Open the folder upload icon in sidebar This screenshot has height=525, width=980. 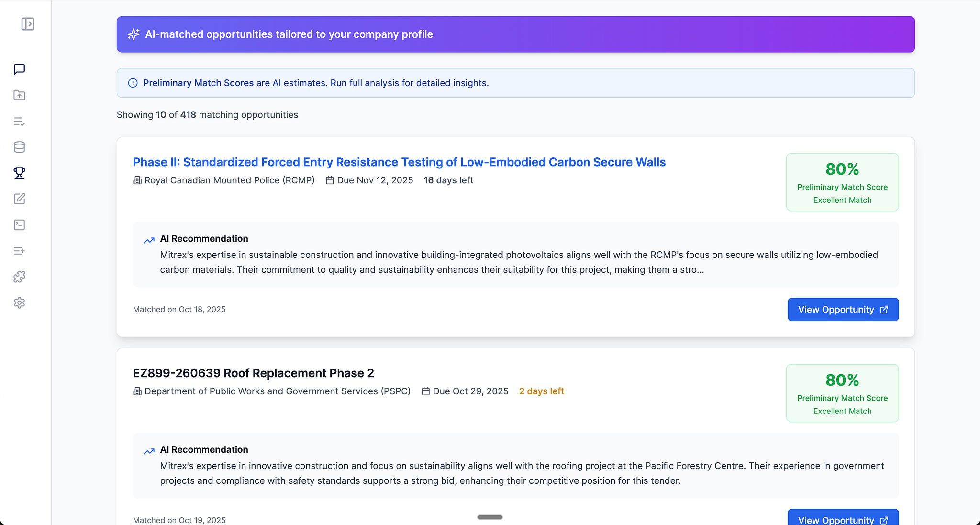point(19,95)
